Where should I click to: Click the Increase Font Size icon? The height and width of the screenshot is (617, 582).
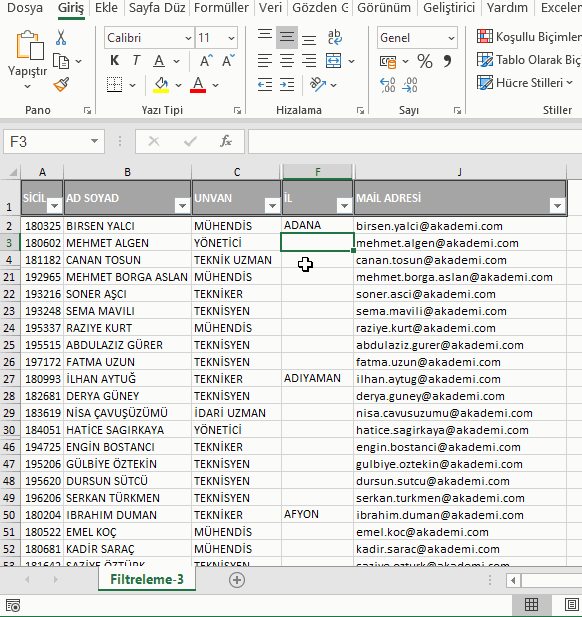click(x=206, y=61)
